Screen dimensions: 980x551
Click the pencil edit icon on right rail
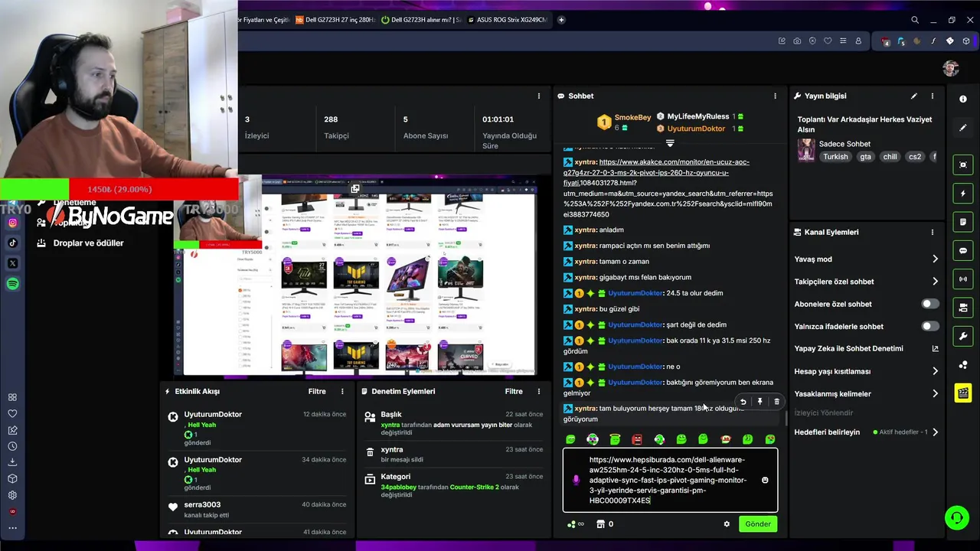click(x=963, y=128)
